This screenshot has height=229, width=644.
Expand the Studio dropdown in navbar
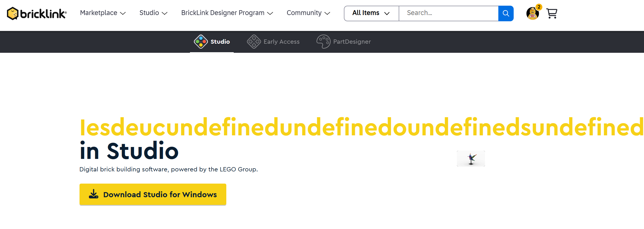click(x=153, y=13)
